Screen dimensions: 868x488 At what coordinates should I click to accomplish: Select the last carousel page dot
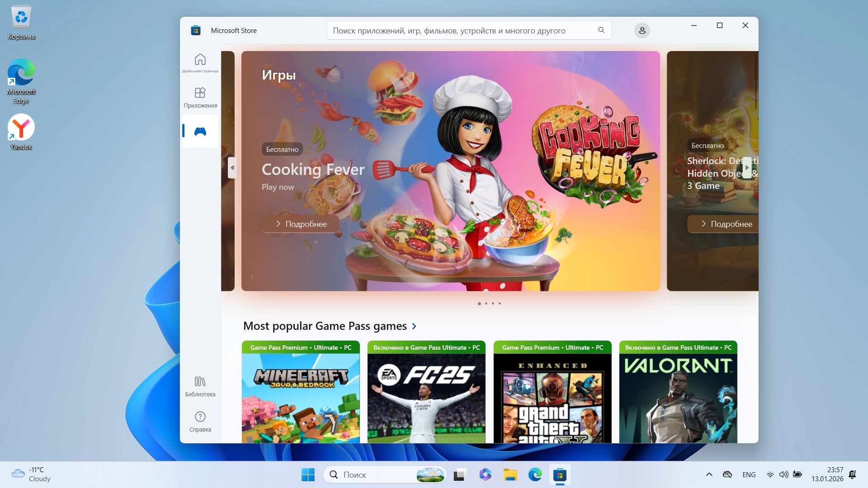(500, 304)
